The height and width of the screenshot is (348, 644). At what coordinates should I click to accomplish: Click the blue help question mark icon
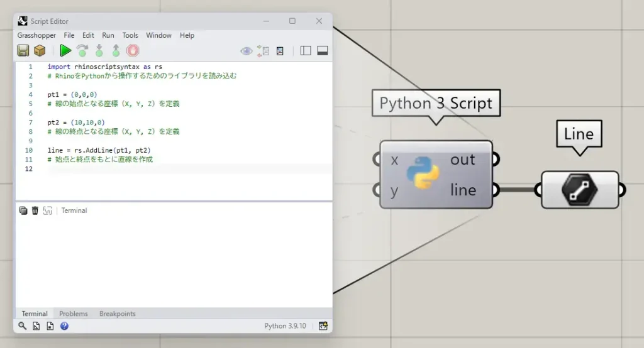pos(64,326)
